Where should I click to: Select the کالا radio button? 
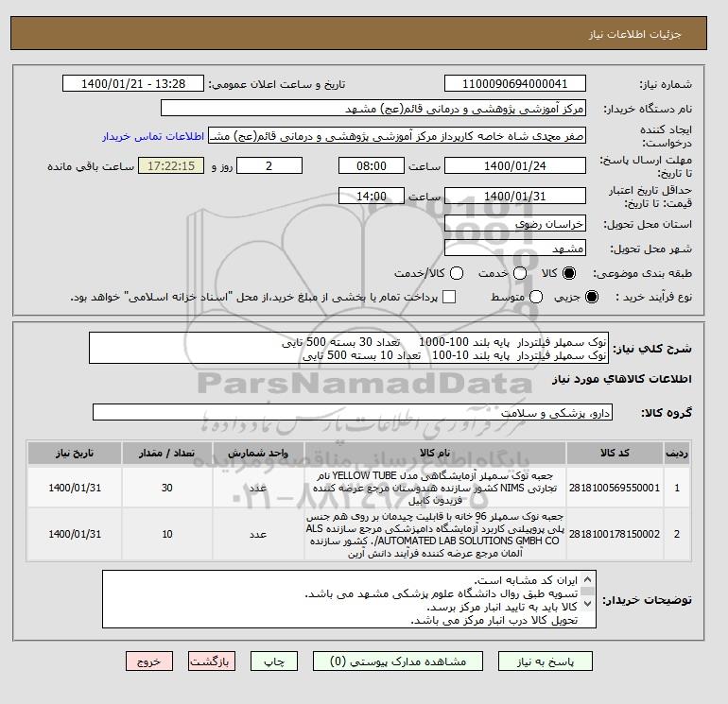(x=569, y=273)
